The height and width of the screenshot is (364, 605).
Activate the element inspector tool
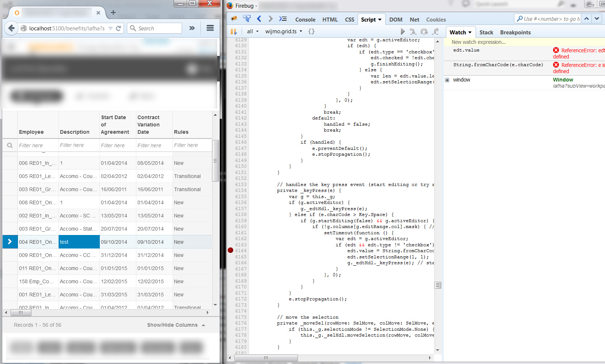247,19
